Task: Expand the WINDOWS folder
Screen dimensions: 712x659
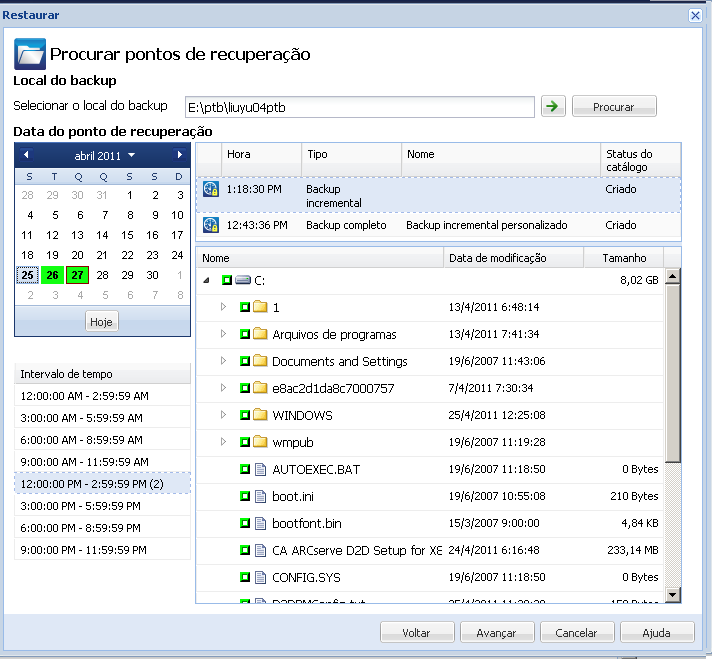Action: (223, 415)
